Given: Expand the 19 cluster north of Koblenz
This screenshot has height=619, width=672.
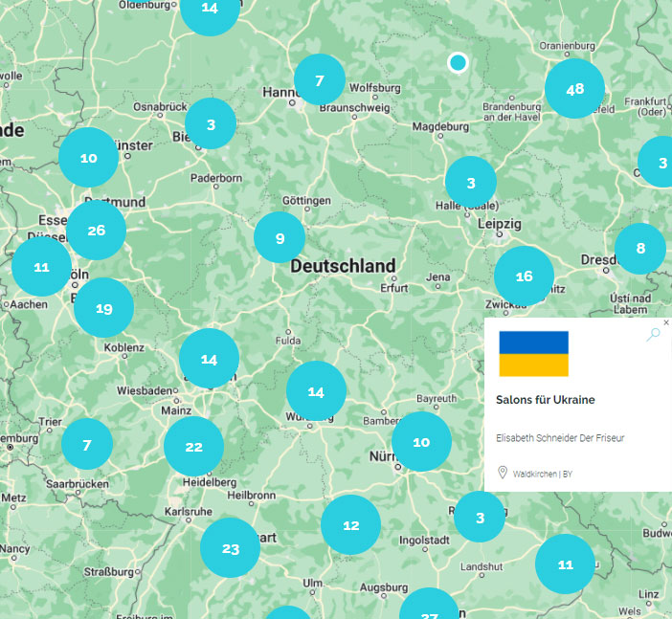Looking at the screenshot, I should 103,308.
